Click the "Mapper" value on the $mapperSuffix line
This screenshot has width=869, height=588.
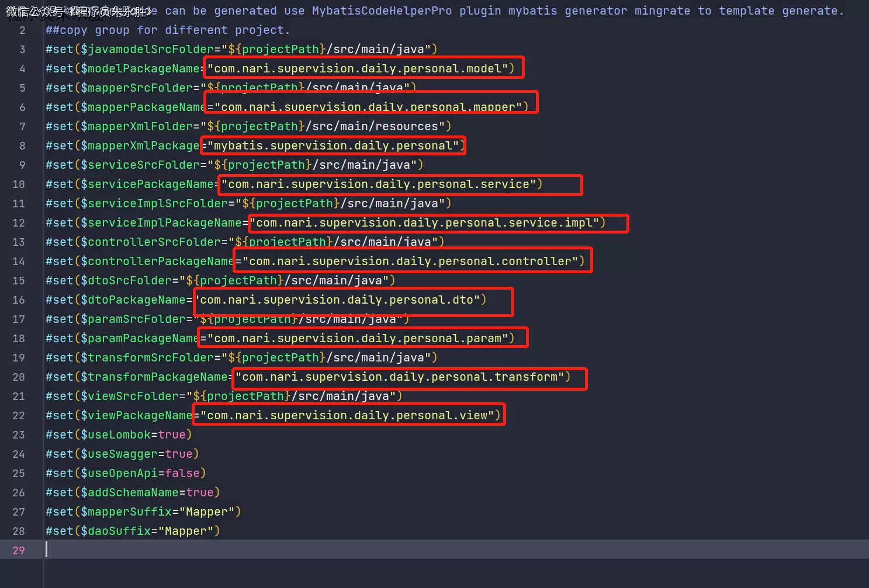click(207, 512)
